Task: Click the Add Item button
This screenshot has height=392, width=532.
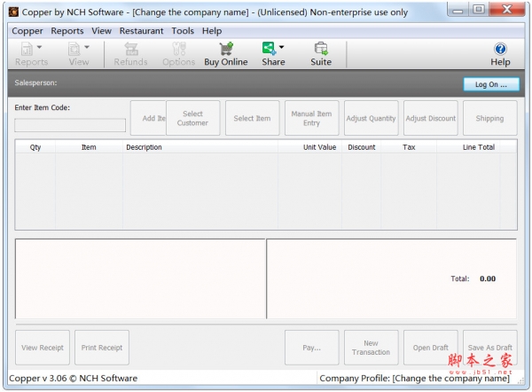Action: pos(148,118)
